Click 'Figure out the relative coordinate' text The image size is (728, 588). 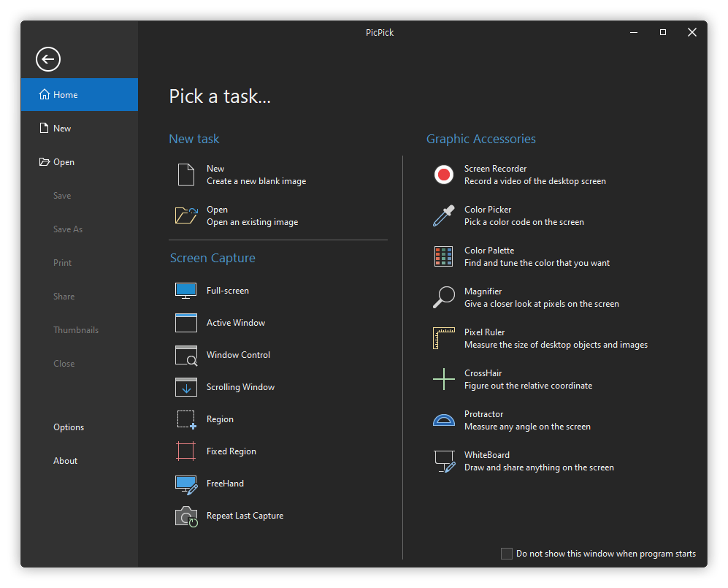click(x=529, y=386)
